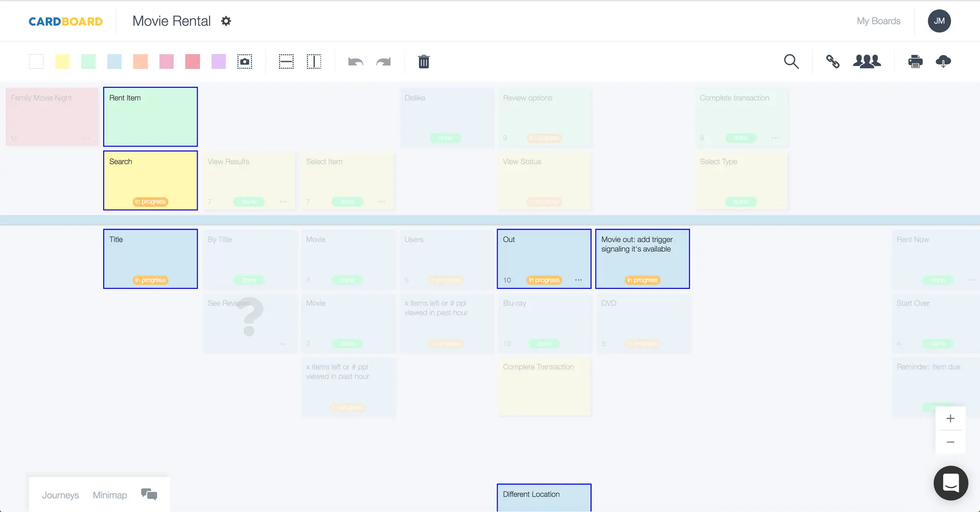This screenshot has height=512, width=980.
Task: Click the redo arrow icon
Action: point(384,61)
